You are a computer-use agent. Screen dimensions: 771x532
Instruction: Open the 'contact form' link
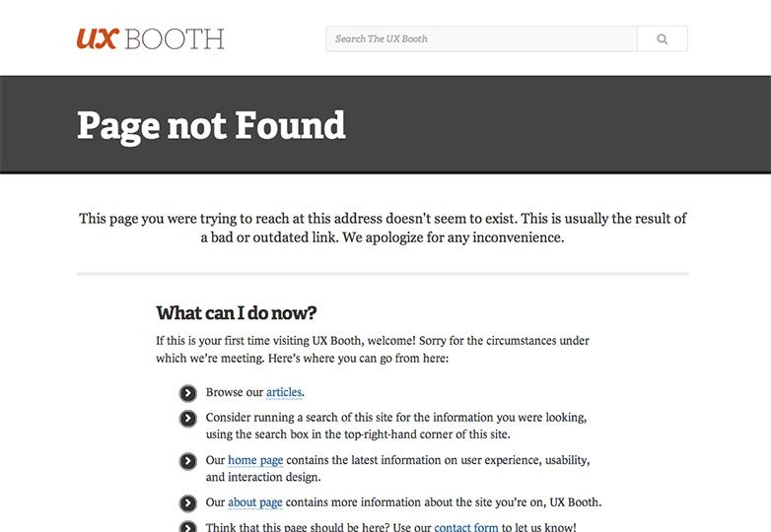point(466,527)
